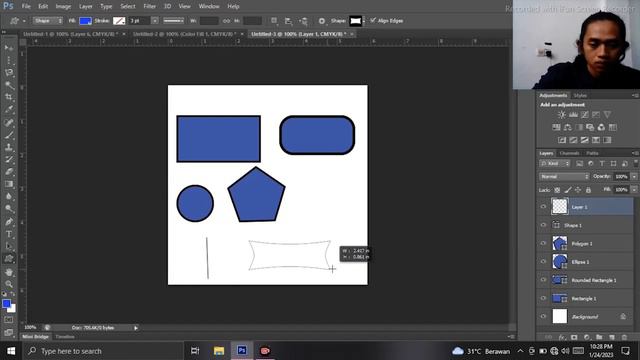Open Photoshop from Windows taskbar
This screenshot has width=640, height=360.
[242, 351]
